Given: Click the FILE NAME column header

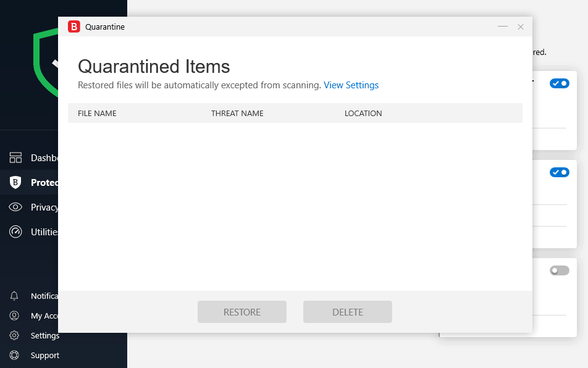Looking at the screenshot, I should tap(96, 113).
